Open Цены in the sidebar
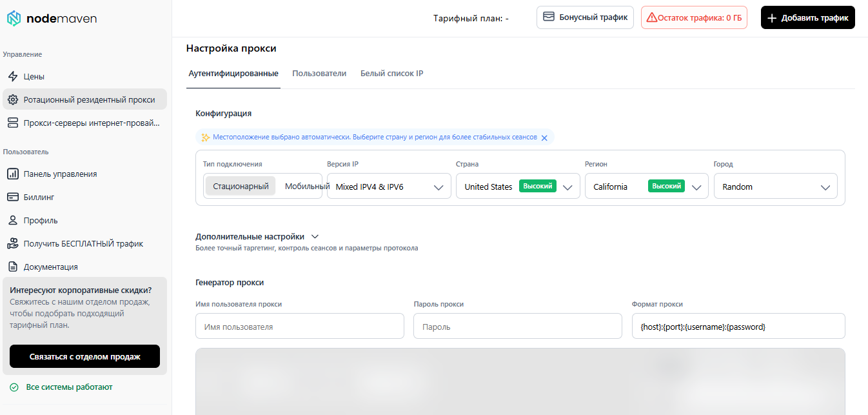 pyautogui.click(x=84, y=76)
